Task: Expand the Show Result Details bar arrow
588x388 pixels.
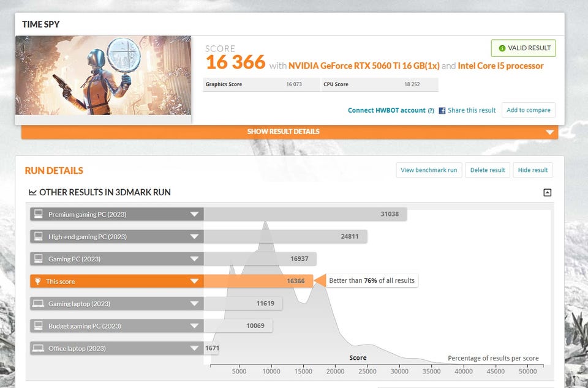Action: [x=550, y=132]
